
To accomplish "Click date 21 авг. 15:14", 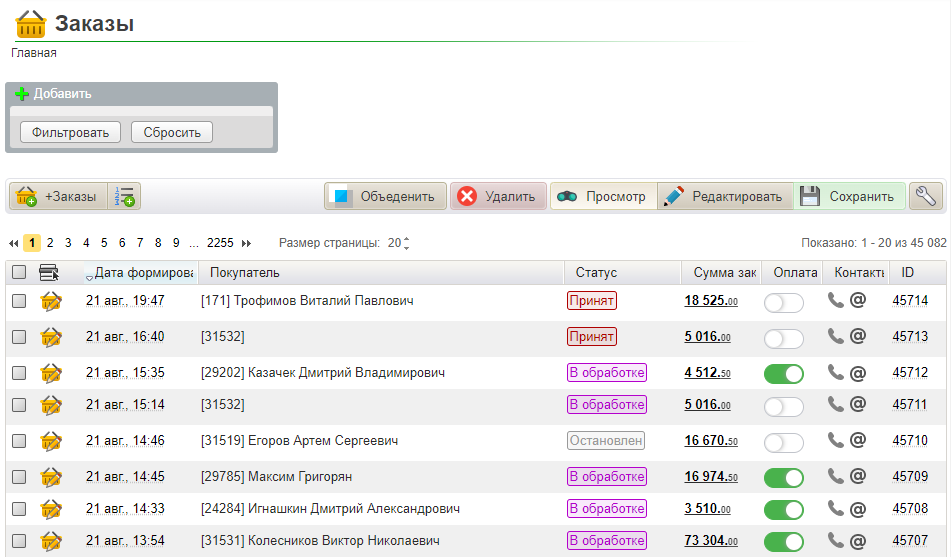I will [125, 404].
